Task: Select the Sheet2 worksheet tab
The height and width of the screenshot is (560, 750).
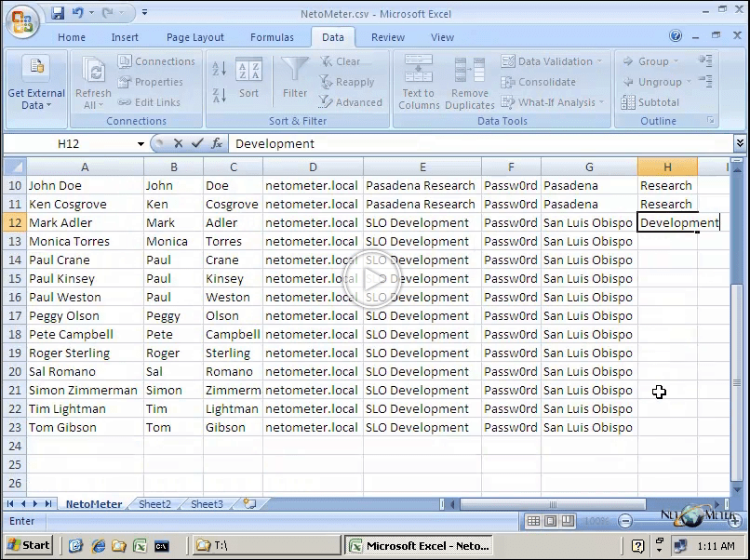Action: (154, 503)
